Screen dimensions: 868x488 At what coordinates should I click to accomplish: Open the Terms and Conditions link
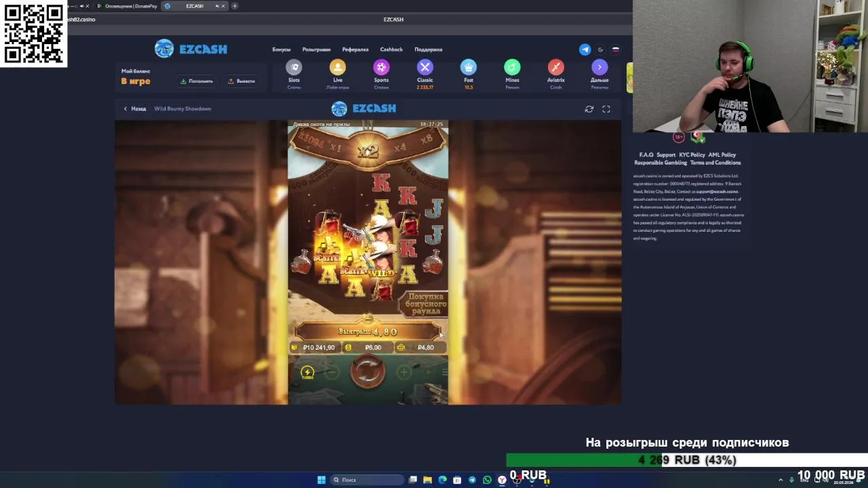pyautogui.click(x=715, y=163)
